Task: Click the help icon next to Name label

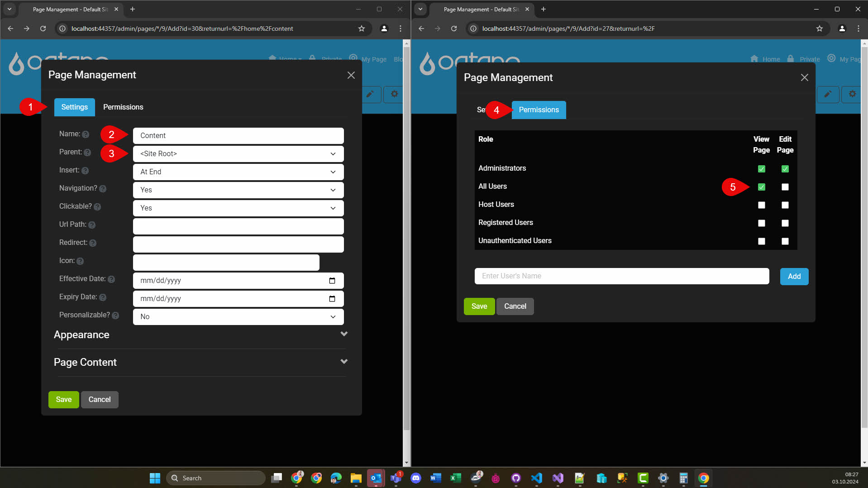Action: [86, 134]
